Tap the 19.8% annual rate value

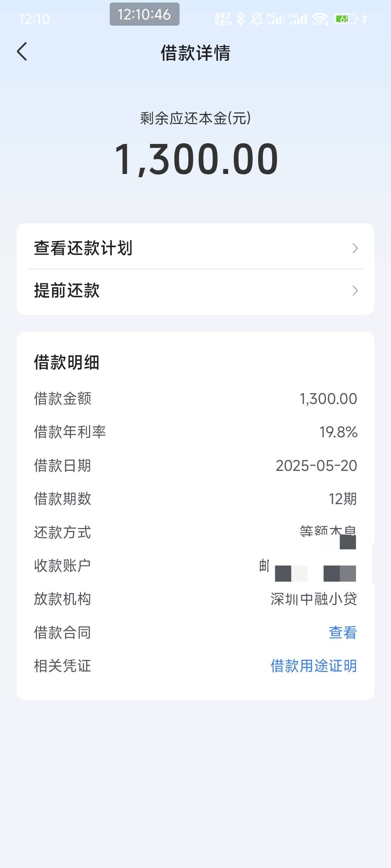(338, 432)
